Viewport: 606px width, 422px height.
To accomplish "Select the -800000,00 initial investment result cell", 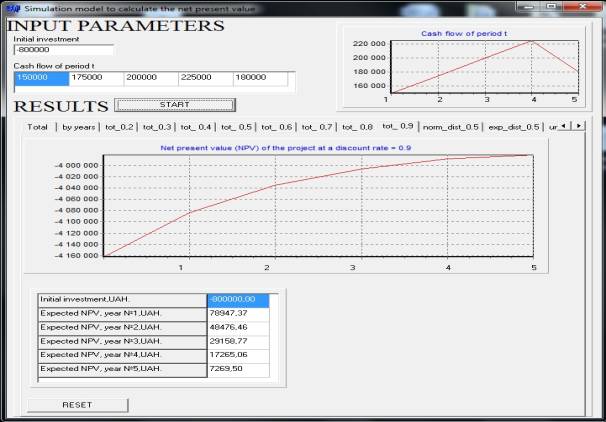I will tap(238, 299).
